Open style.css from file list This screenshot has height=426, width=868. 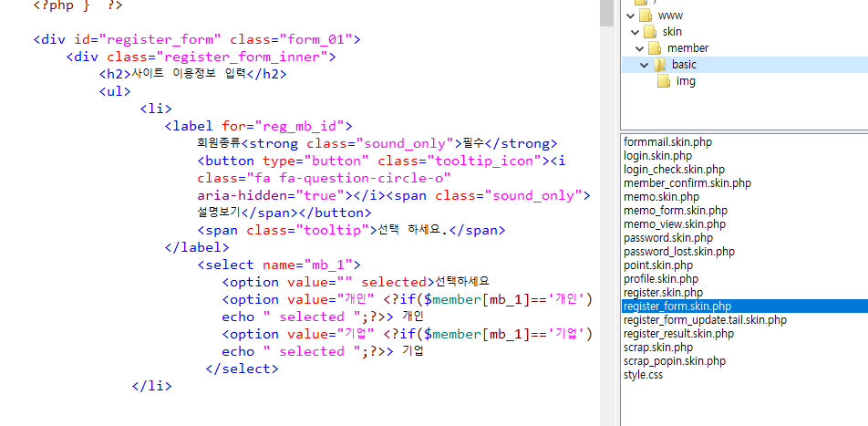643,375
